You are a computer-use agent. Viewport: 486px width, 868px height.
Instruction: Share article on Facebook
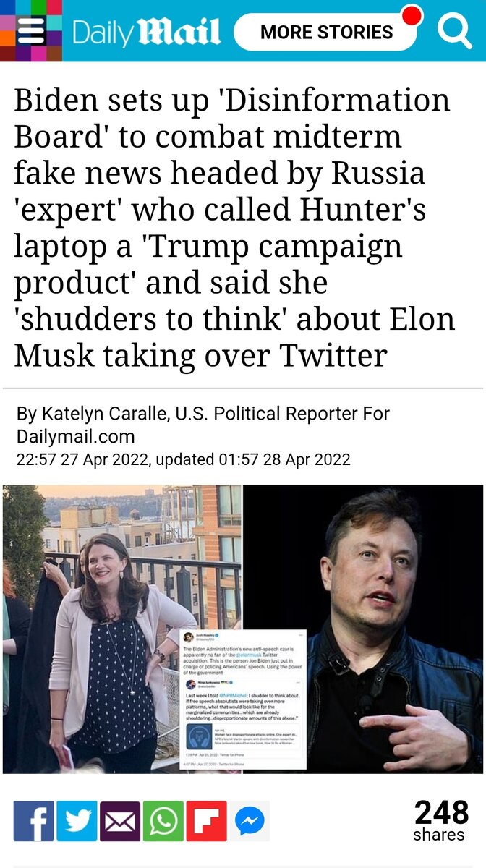tap(33, 821)
